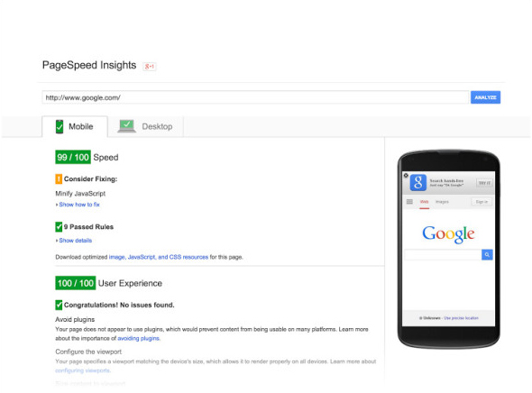Image resolution: width=532 pixels, height=393 pixels.
Task: Switch to the Desktop tab
Action: [146, 126]
